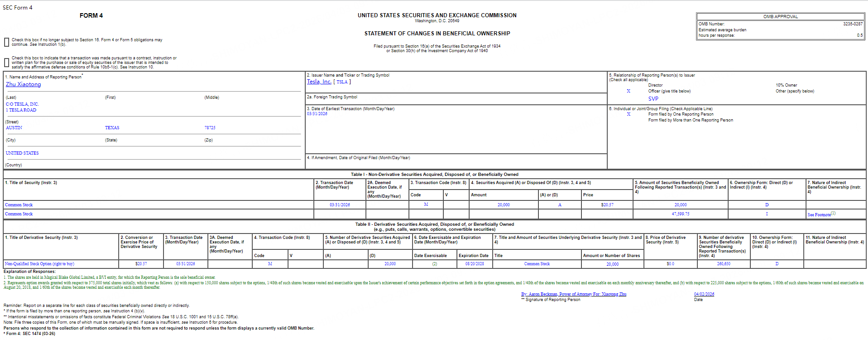Click the Expiration Date 08/20/2028
The height and width of the screenshot is (340, 868).
[475, 264]
